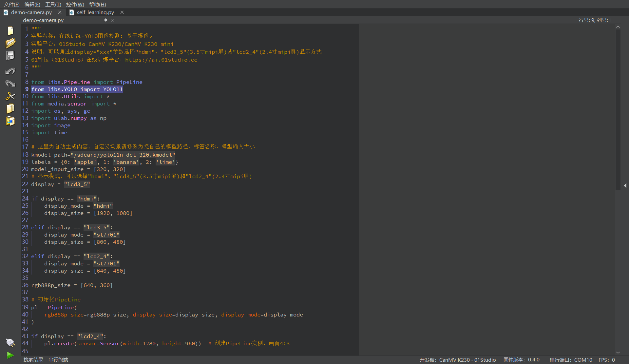Click the Undo arrow icon

[10, 71]
